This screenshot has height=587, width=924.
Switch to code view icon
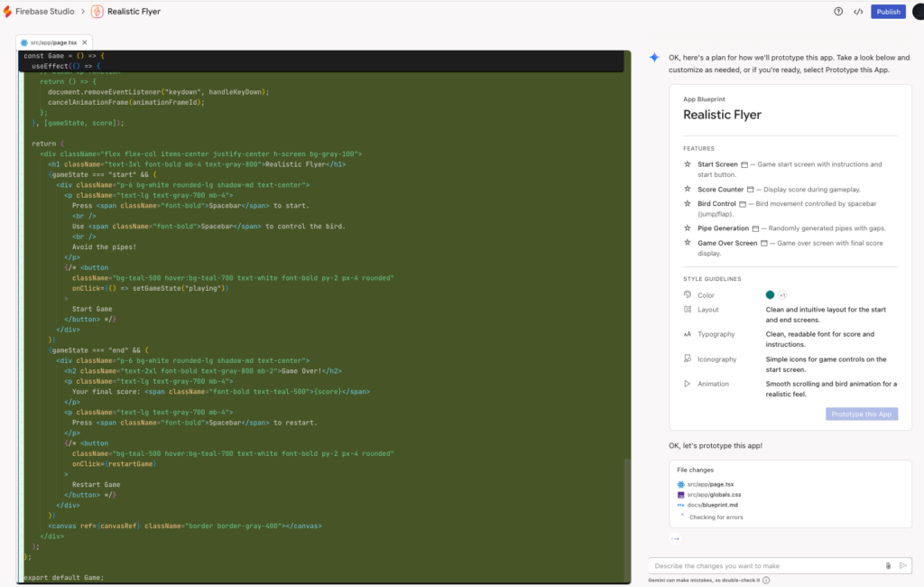tap(858, 12)
